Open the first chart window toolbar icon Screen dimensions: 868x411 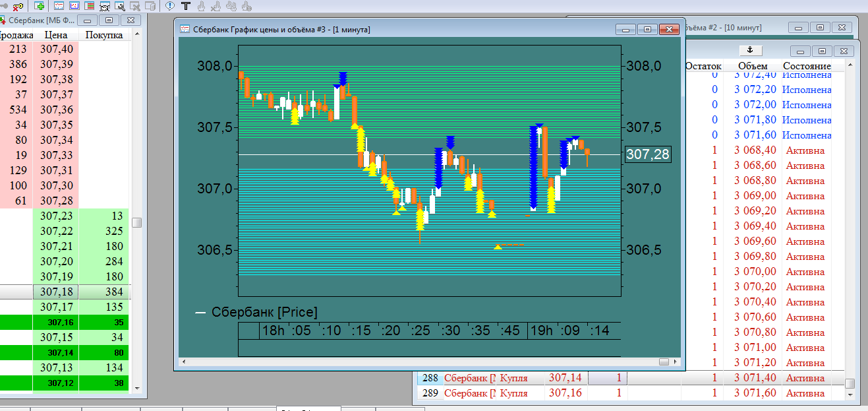click(59, 6)
